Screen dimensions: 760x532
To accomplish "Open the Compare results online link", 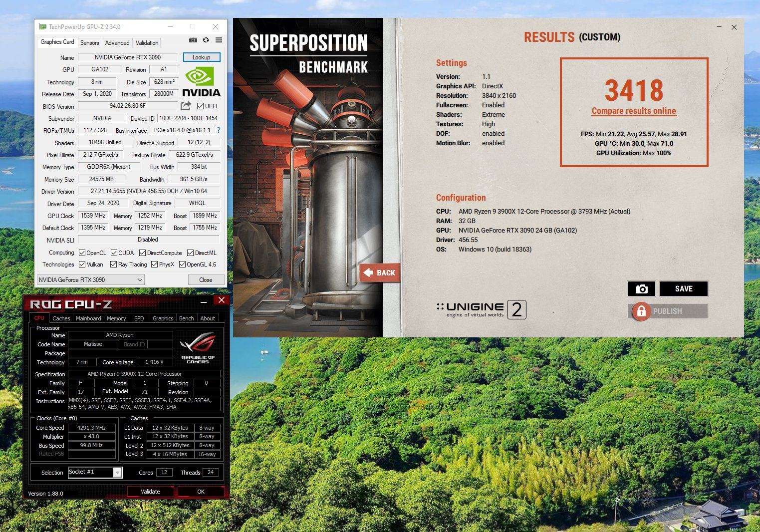I will (634, 111).
